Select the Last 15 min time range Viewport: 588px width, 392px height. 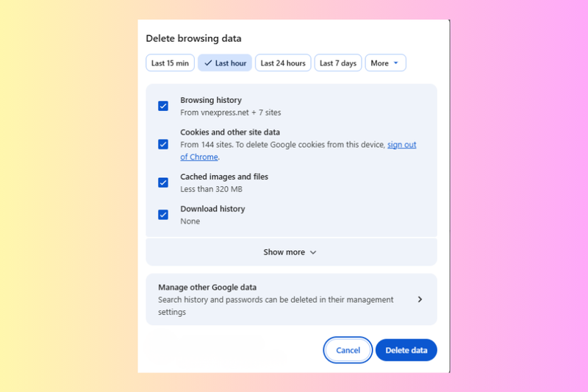point(170,63)
